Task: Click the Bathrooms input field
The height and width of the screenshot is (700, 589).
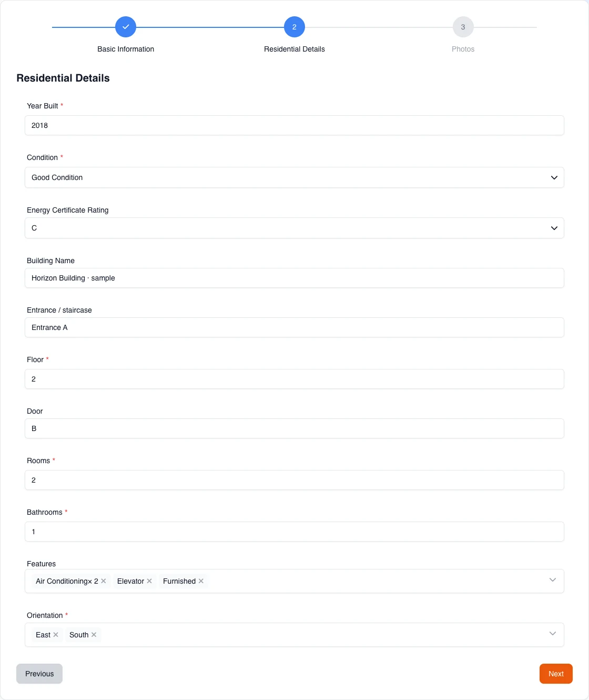Action: (x=294, y=532)
